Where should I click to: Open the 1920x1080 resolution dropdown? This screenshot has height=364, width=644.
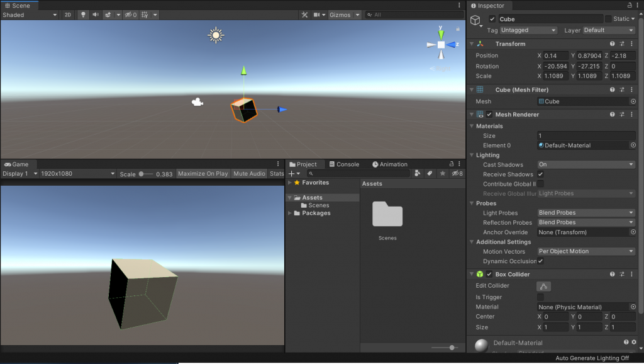[x=77, y=174]
